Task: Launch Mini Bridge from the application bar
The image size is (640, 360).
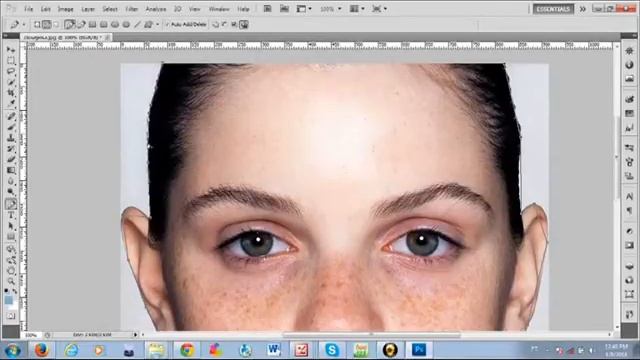Action: pos(284,9)
